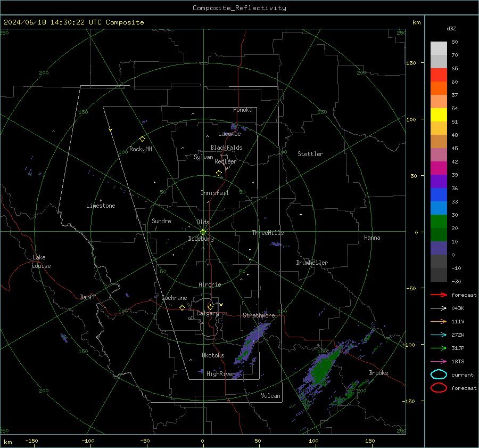
Task: Click the yellow diamond marker above RockyMH
Action: tap(142, 139)
